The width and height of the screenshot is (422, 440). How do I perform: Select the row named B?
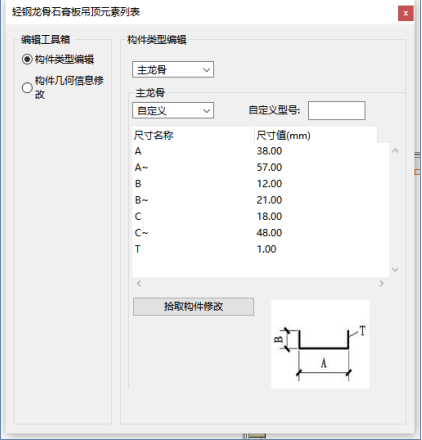point(260,184)
